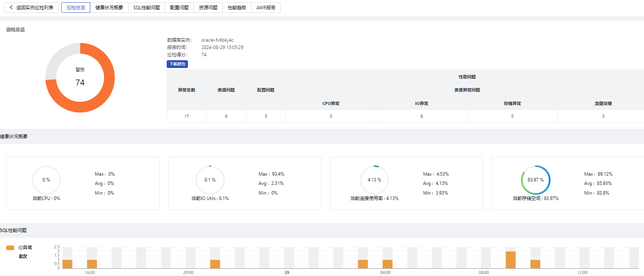Image resolution: width=644 pixels, height=276 pixels.
Task: Click the 20:00 axis label on chart
Action: [x=188, y=273]
